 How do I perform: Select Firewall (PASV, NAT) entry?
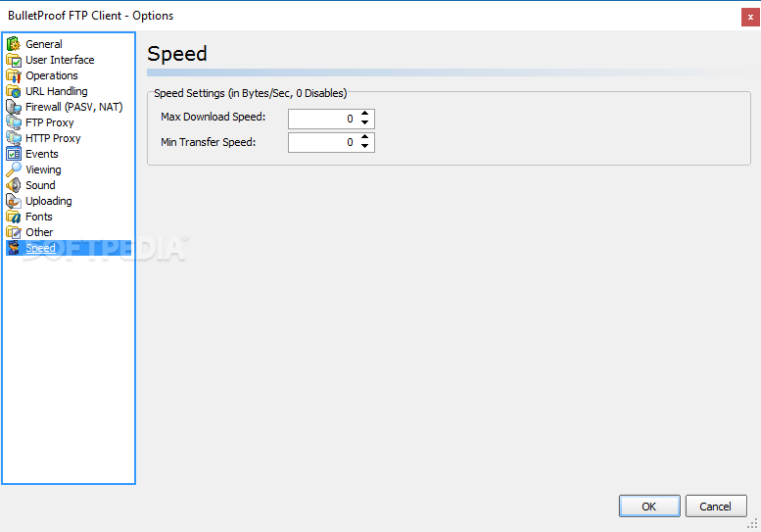[x=73, y=107]
